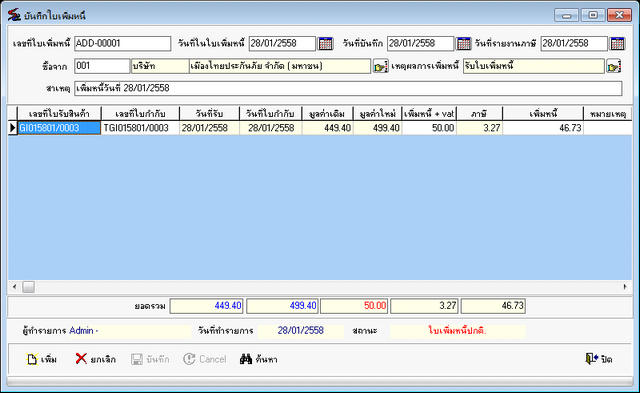Click the greyed Cancel button

pos(204,359)
